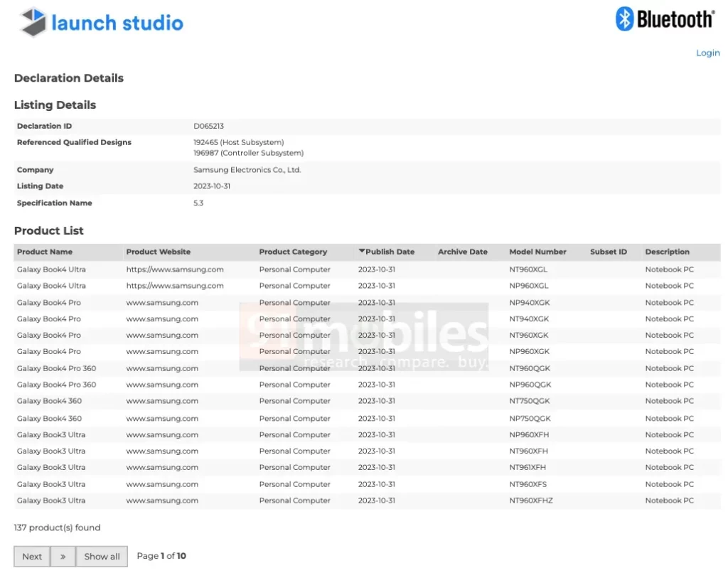Jump to last page with » button

pos(63,556)
